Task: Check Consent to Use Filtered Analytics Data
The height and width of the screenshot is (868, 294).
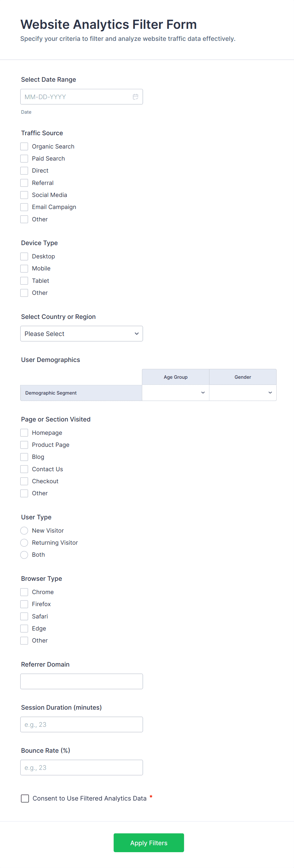Action: click(x=25, y=798)
